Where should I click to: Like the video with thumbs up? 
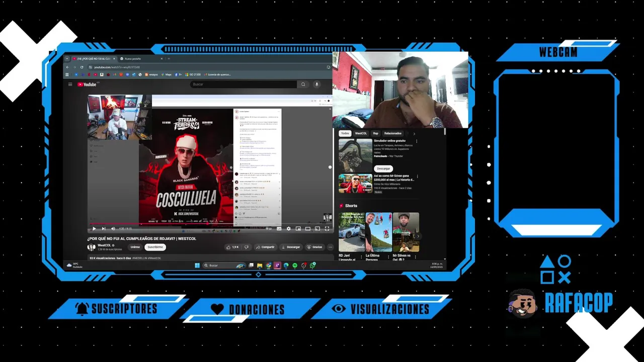(x=232, y=247)
